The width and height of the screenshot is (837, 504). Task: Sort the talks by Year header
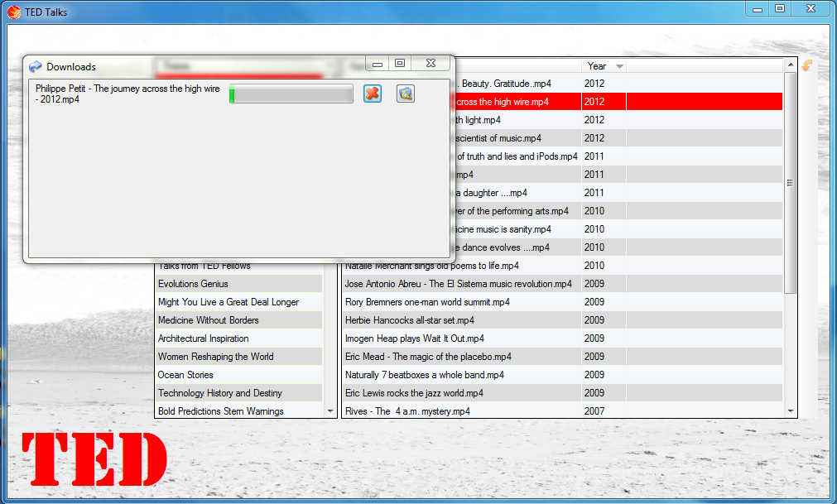click(597, 66)
